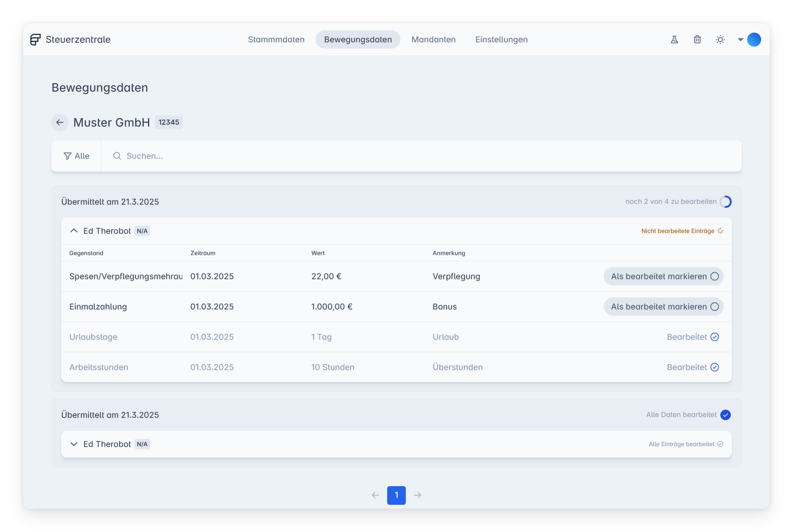Switch to the Stammmdaten tab
This screenshot has height=532, width=793.
(276, 40)
